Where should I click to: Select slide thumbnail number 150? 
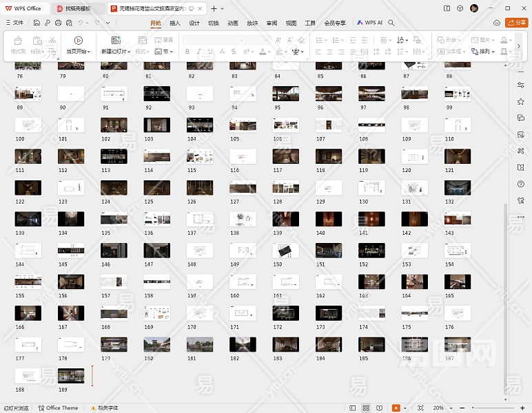[285, 251]
